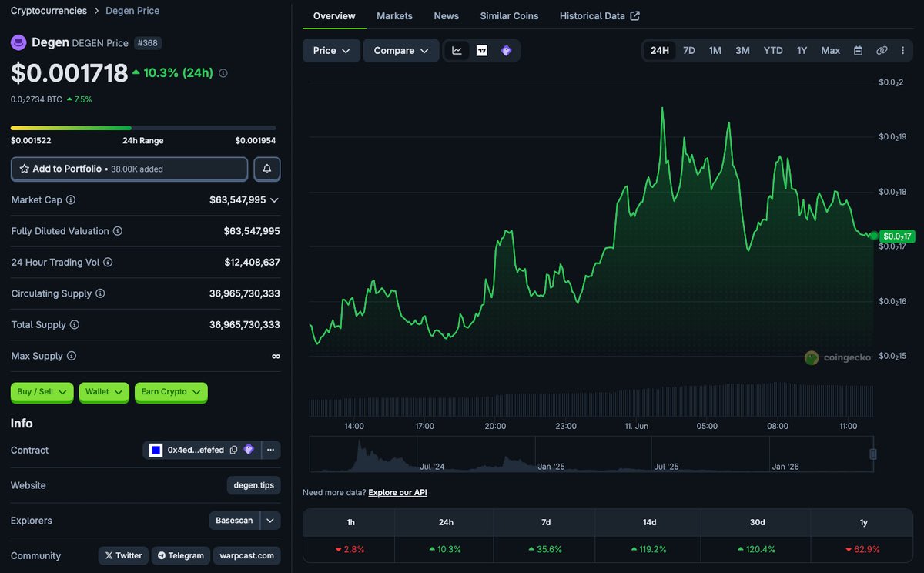Viewport: 924px width, 573px height.
Task: Open Wallet dropdown
Action: (x=104, y=392)
